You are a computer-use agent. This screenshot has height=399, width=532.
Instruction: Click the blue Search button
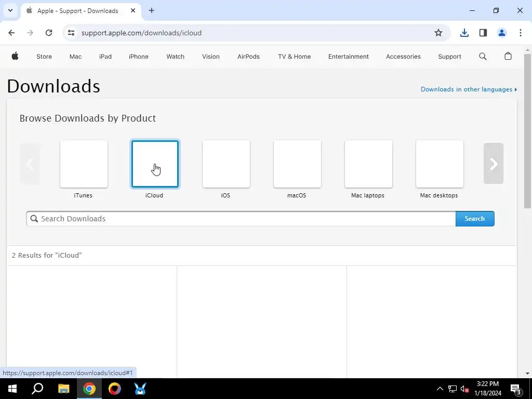(x=475, y=219)
